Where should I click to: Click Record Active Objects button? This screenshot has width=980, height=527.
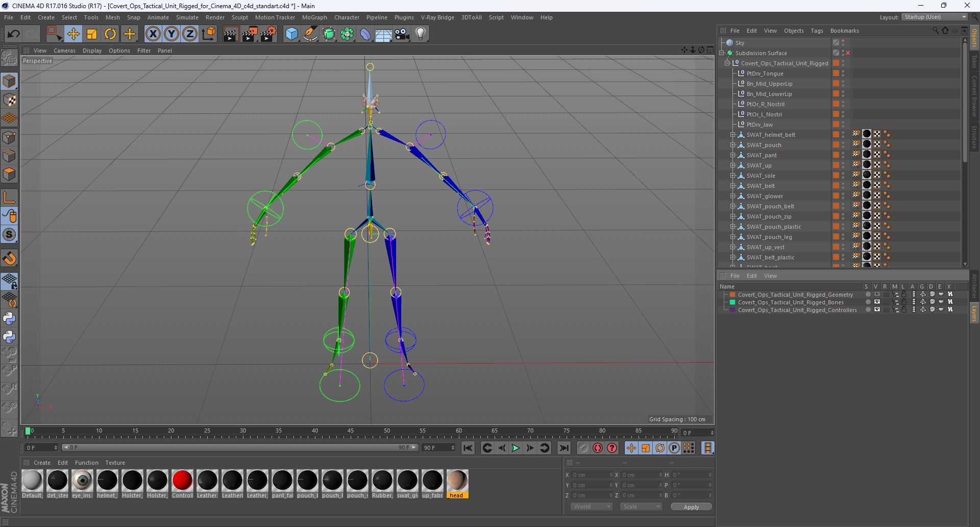(x=583, y=448)
